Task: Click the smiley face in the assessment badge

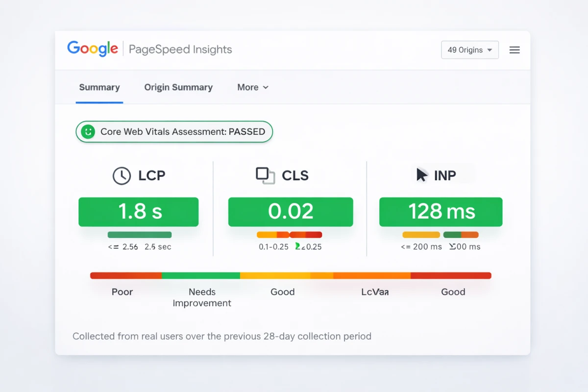Action: point(87,131)
